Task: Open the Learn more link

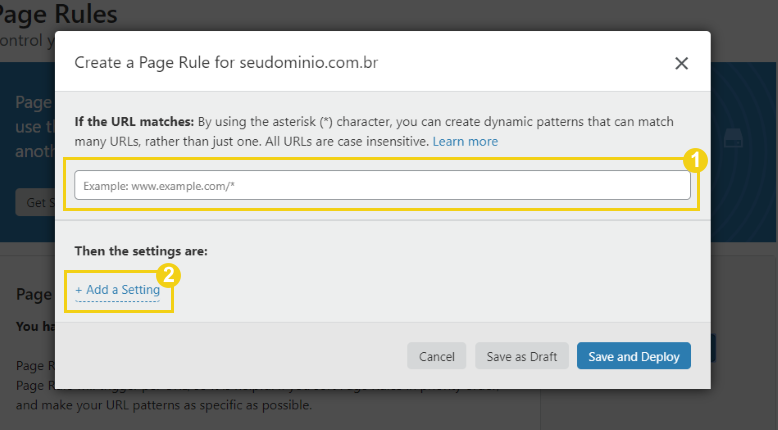Action: pos(465,141)
